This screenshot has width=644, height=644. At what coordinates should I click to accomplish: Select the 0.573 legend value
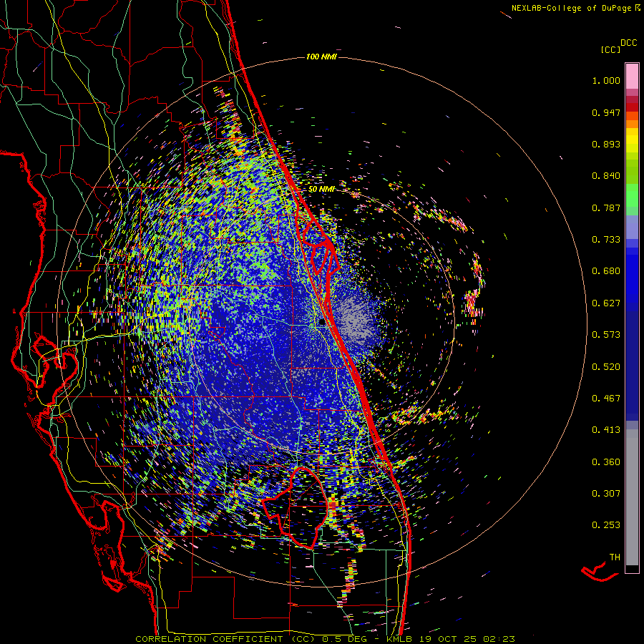606,335
